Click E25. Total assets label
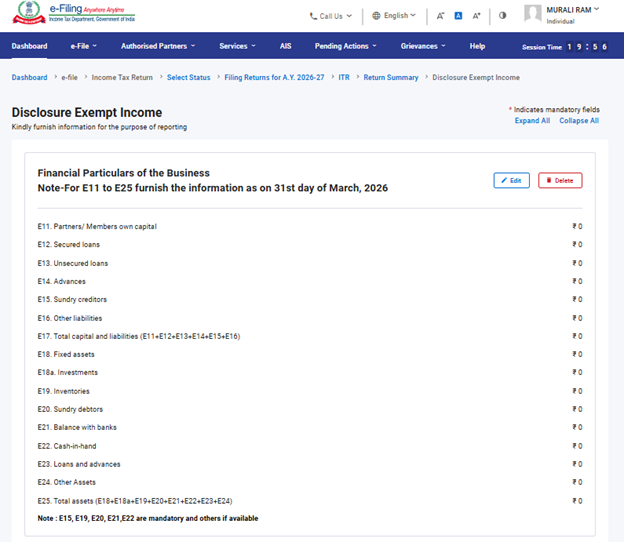The image size is (624, 542). [x=135, y=501]
